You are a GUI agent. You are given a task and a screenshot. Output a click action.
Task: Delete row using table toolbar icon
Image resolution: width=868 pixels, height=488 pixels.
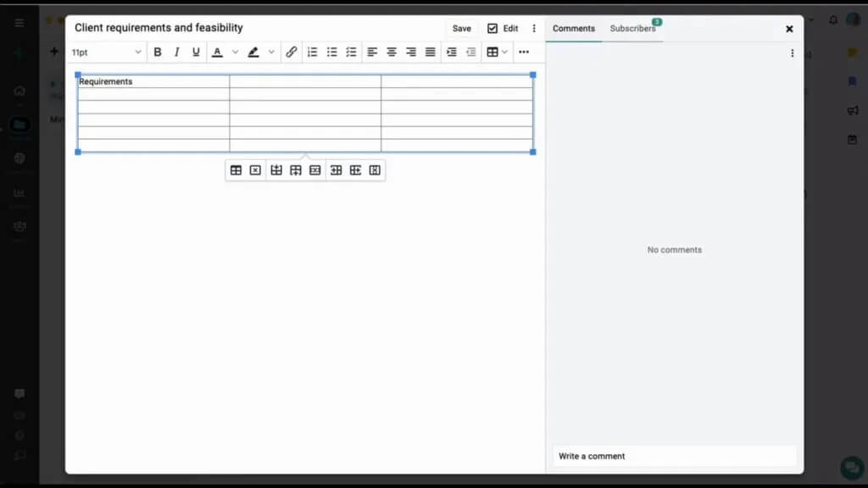pyautogui.click(x=315, y=170)
